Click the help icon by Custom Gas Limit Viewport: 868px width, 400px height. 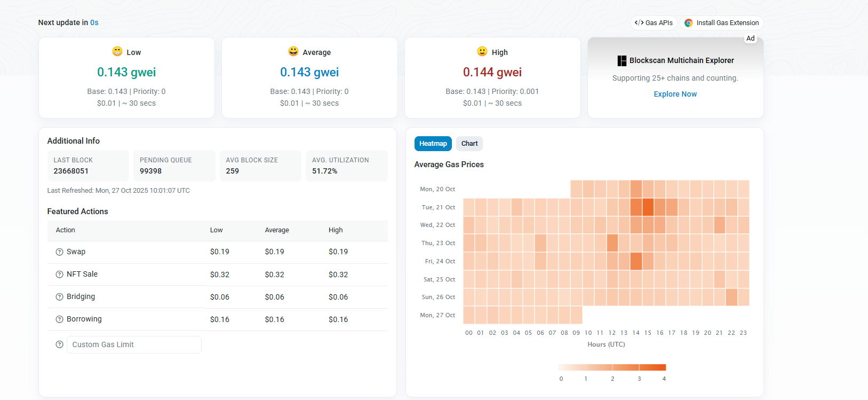(60, 344)
